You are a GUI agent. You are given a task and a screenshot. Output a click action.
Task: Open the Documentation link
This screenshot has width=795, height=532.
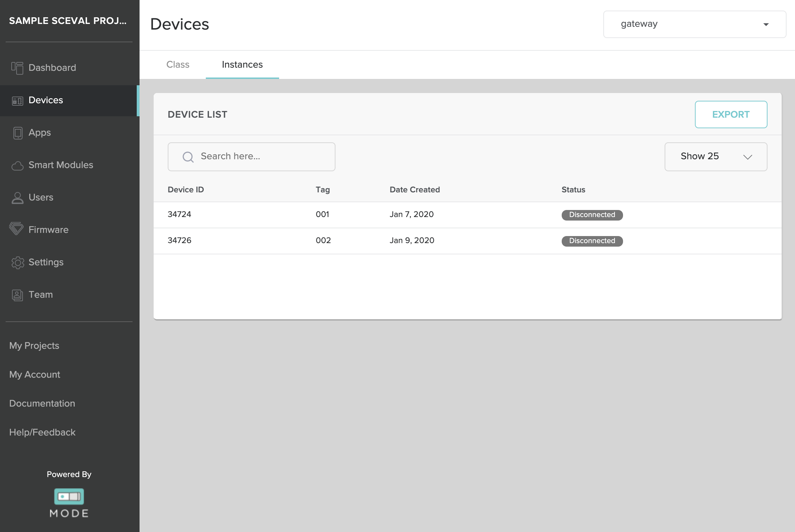(x=42, y=403)
